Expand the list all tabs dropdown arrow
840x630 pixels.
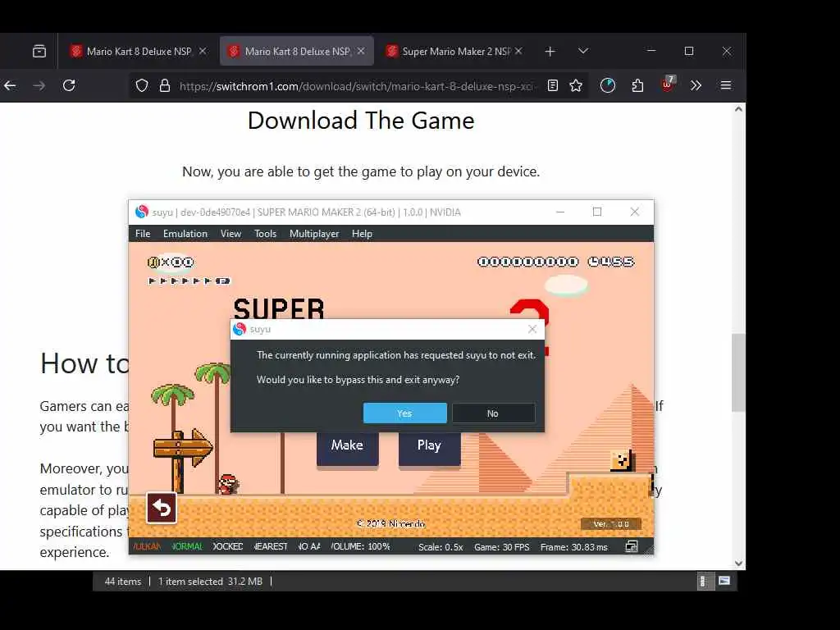(x=583, y=51)
